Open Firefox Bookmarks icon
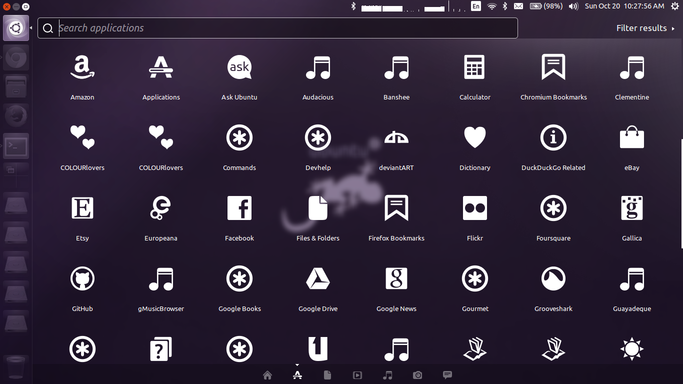The height and width of the screenshot is (384, 683). pos(396,208)
